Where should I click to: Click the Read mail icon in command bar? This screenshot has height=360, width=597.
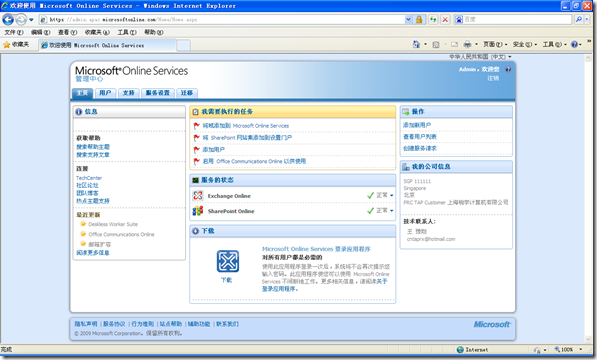[x=454, y=45]
